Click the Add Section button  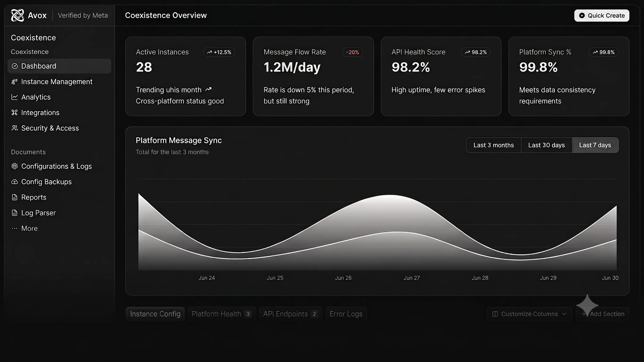pyautogui.click(x=602, y=314)
